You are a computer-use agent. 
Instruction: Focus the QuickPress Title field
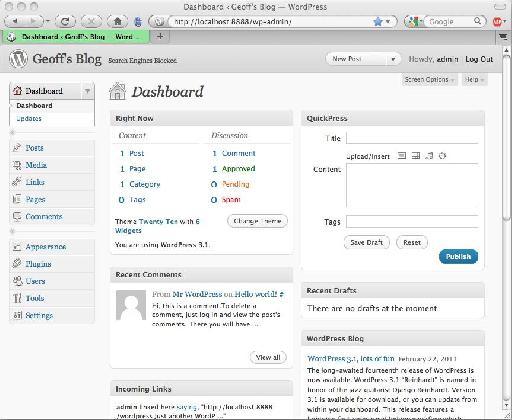pos(413,138)
